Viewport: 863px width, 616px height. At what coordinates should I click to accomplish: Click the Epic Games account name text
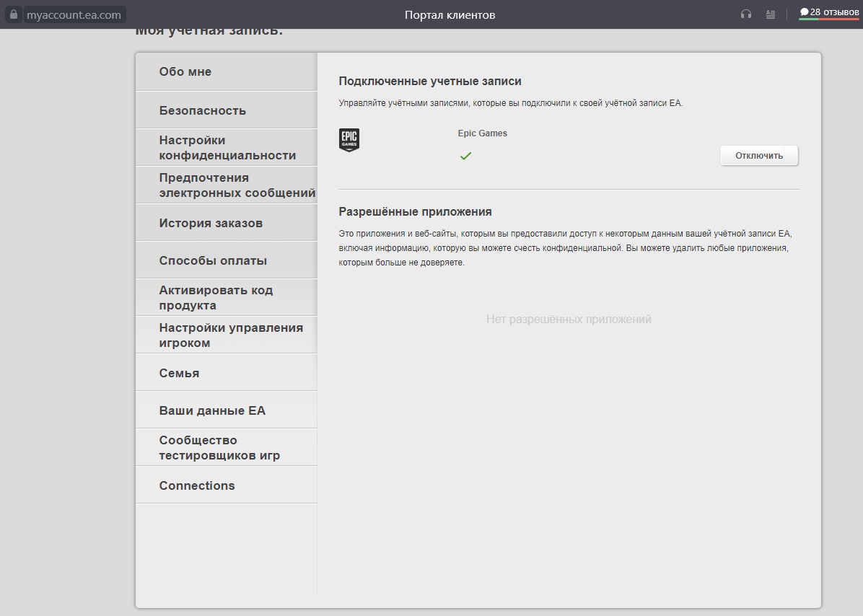483,133
